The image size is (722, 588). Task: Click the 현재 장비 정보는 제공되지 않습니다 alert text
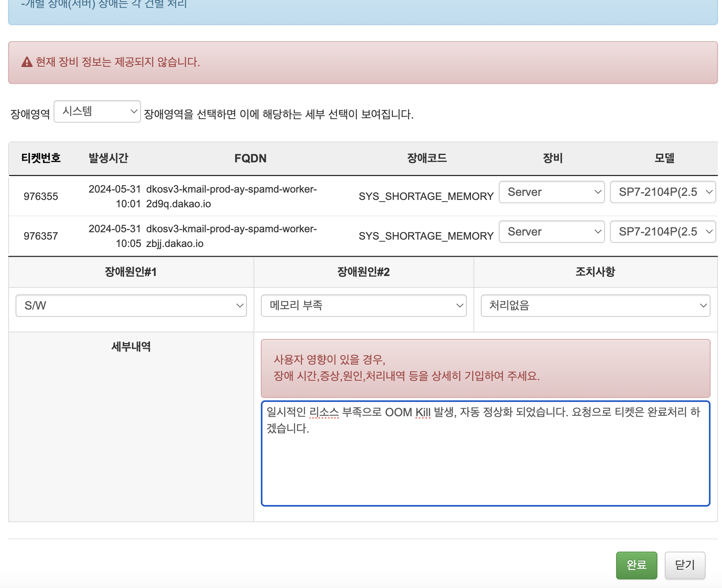click(118, 62)
